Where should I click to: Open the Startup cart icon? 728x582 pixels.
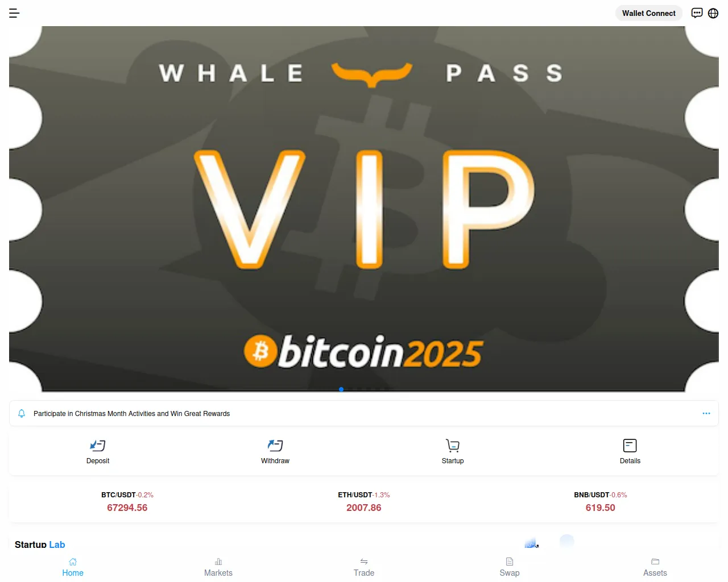pos(453,446)
